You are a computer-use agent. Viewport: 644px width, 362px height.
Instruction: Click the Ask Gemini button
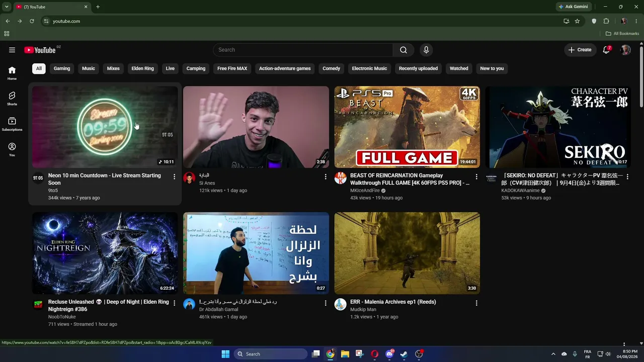(573, 7)
